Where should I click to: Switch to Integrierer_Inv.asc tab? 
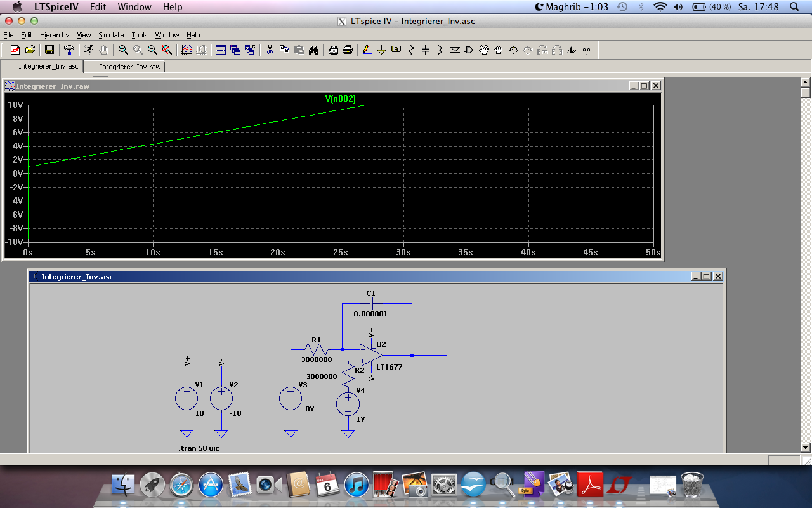point(43,66)
